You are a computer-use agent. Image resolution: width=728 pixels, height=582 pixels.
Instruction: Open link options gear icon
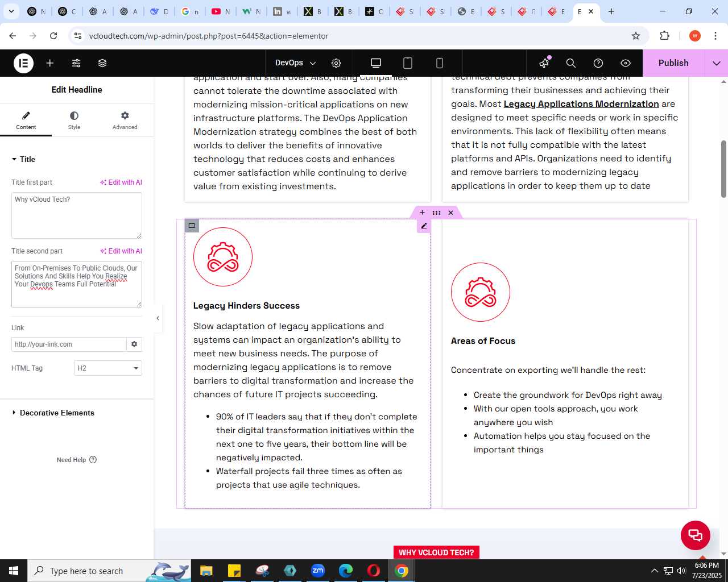134,344
